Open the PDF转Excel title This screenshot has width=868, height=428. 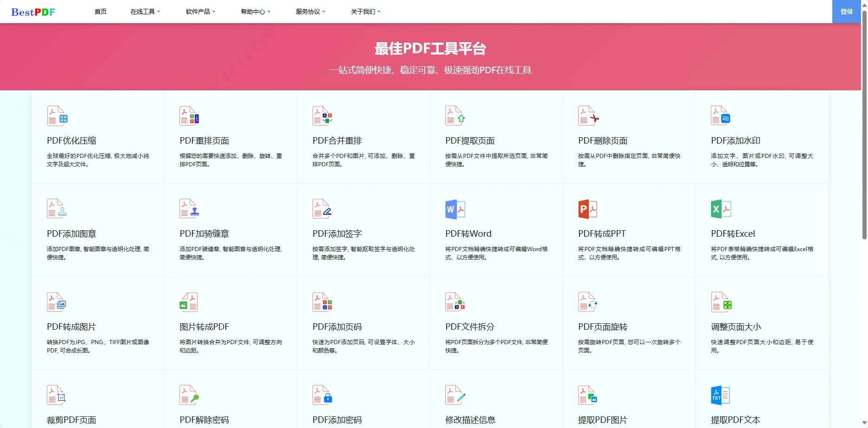coord(733,234)
